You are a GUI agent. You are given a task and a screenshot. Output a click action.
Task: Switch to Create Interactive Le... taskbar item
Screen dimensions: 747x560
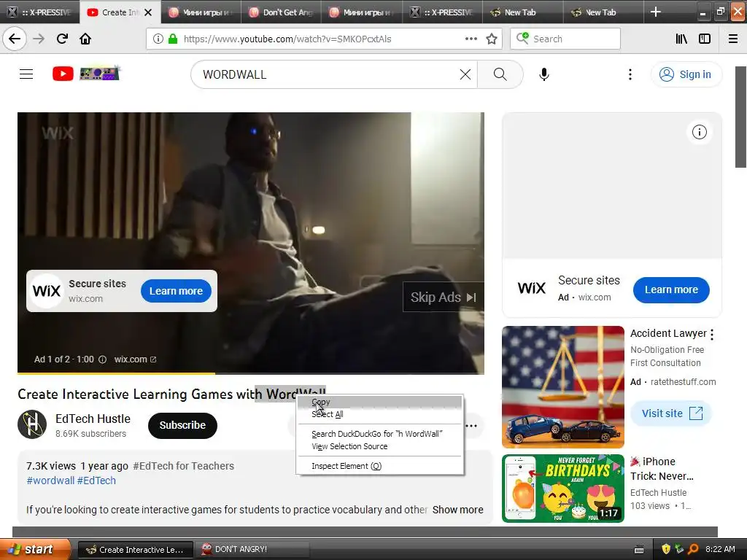[135, 550]
